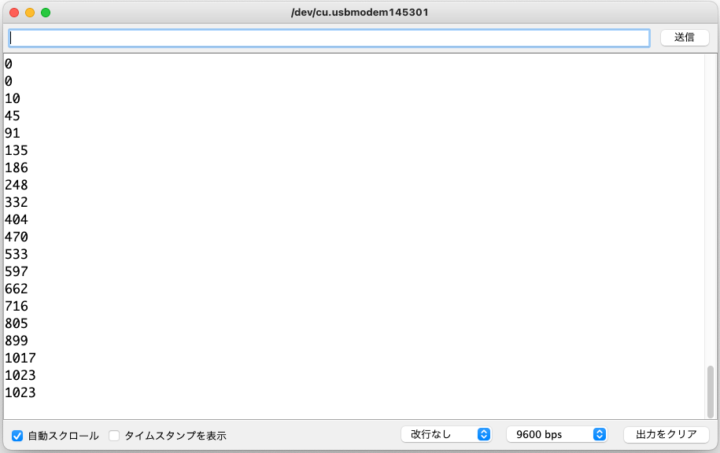This screenshot has width=720, height=453.
Task: Click the /dev/cu.usbmodem145301 window title
Action: 359,12
